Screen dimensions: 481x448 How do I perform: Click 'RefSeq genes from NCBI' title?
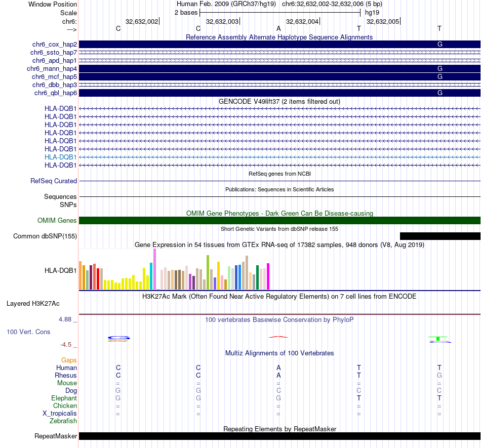[279, 174]
